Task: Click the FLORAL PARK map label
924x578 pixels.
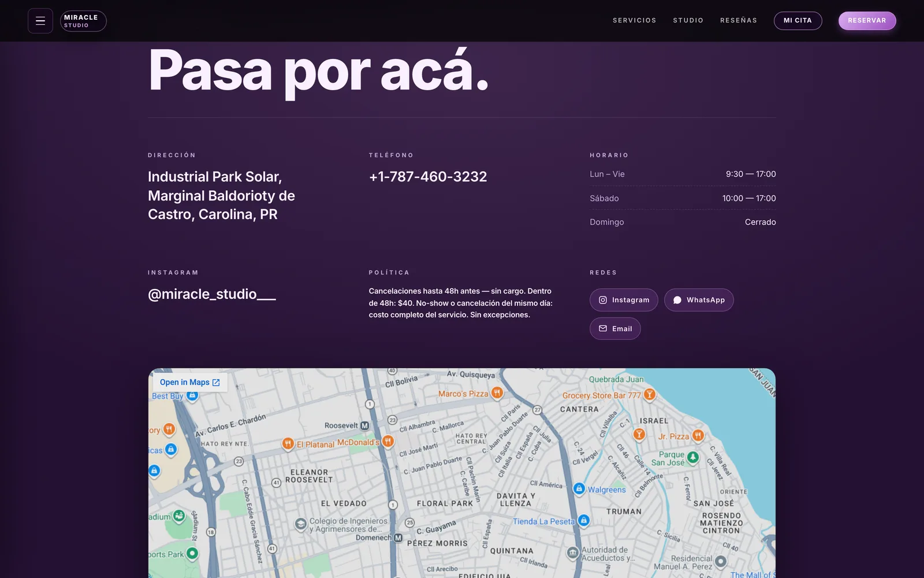Action: (x=445, y=503)
